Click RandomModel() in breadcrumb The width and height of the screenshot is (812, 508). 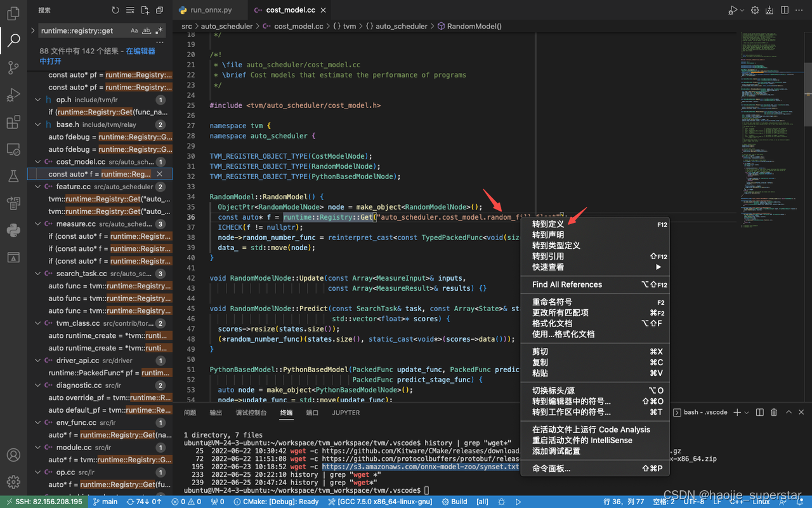[470, 26]
